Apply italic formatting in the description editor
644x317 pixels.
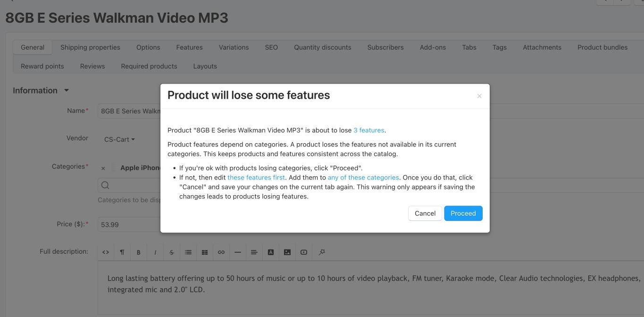[155, 252]
